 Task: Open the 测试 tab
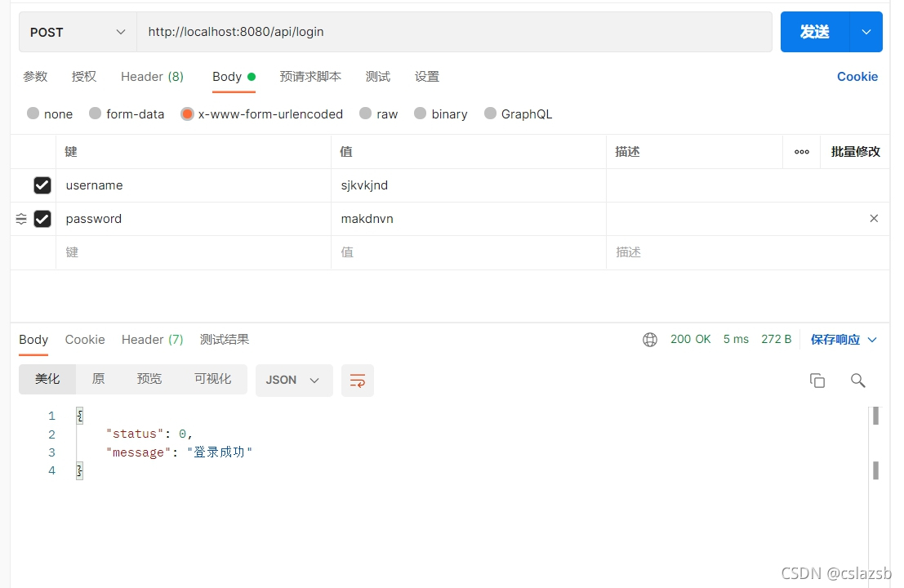point(377,77)
